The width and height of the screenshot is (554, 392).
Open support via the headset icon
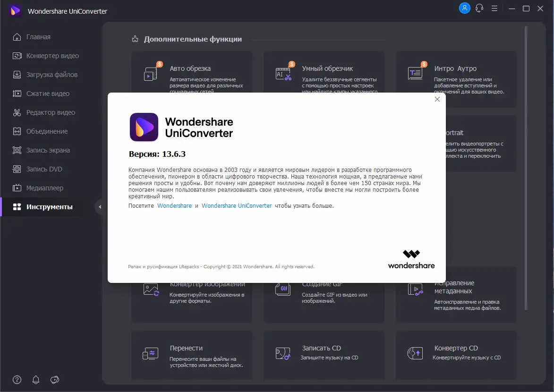(479, 8)
